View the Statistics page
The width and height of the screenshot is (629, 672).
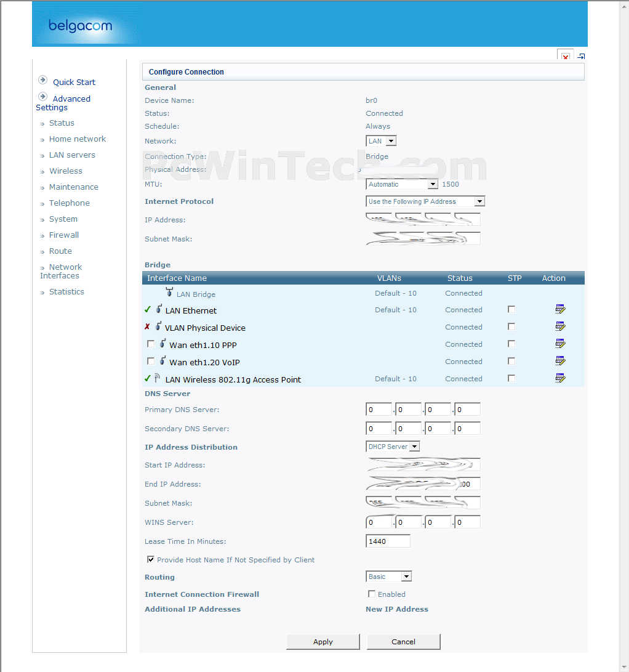(x=66, y=291)
